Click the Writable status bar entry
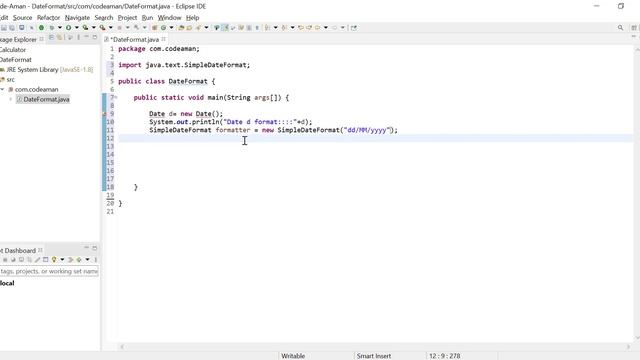This screenshot has width=640, height=360. pos(293,356)
